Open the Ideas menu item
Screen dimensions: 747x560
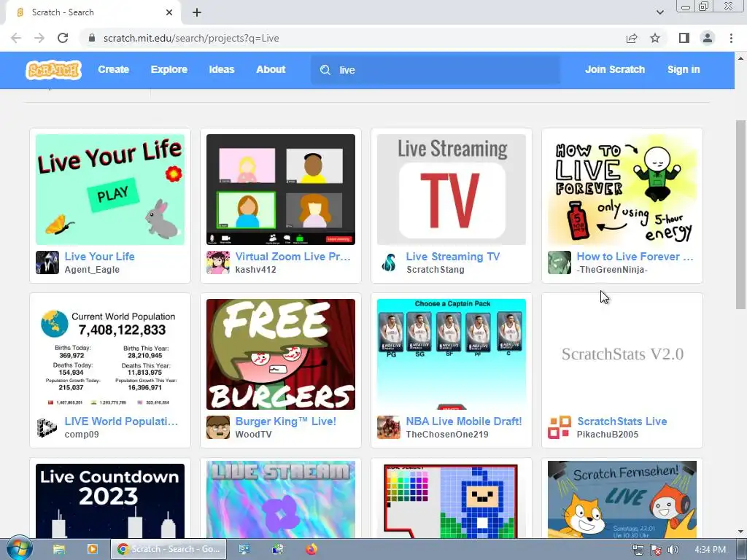click(x=222, y=69)
